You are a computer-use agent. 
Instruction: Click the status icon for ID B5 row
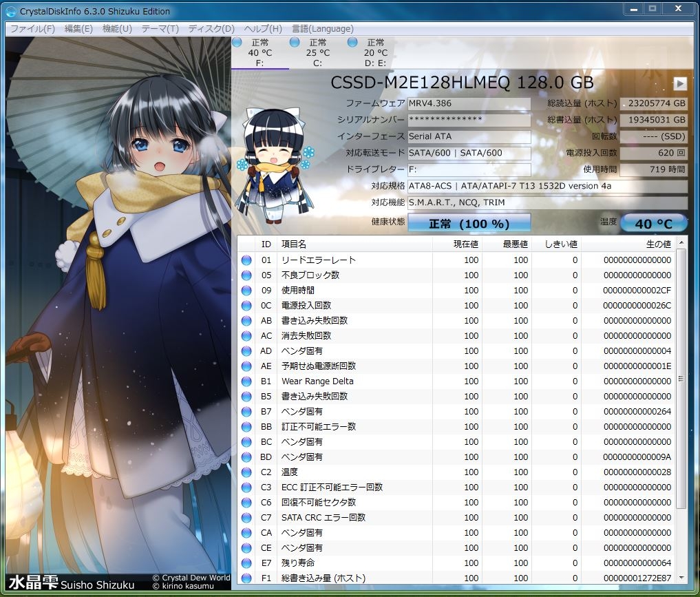point(246,397)
